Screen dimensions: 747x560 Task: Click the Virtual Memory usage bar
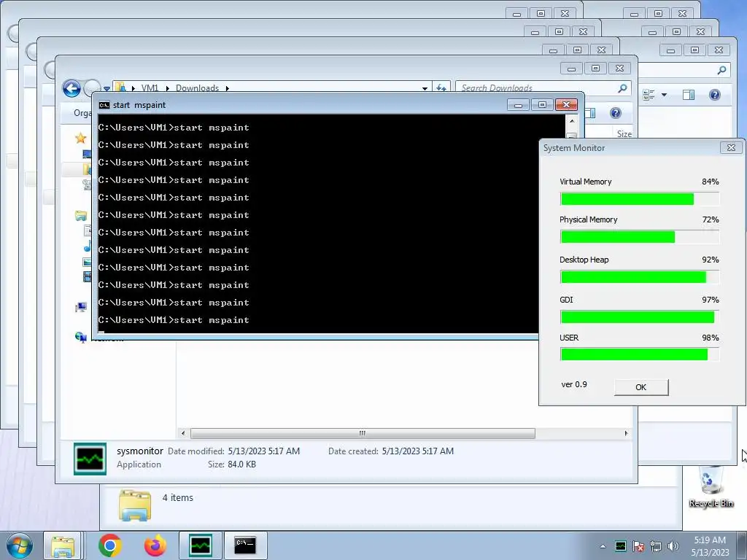pyautogui.click(x=639, y=199)
